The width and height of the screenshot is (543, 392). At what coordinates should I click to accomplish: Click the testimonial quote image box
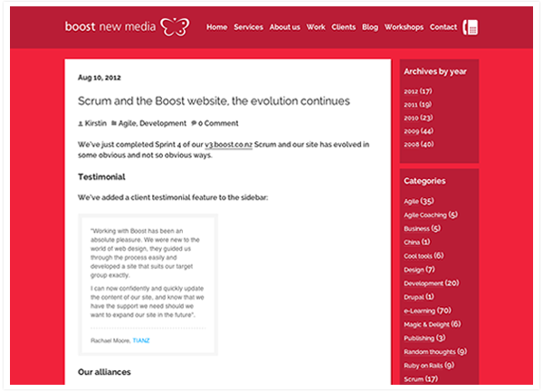tap(148, 284)
